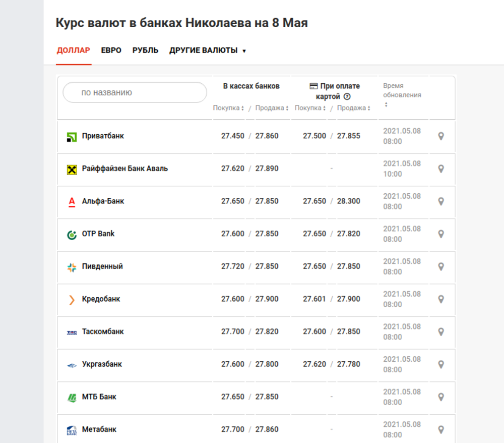This screenshot has height=443, width=504.
Task: Click the page title Курс валют heading
Action: click(x=181, y=23)
